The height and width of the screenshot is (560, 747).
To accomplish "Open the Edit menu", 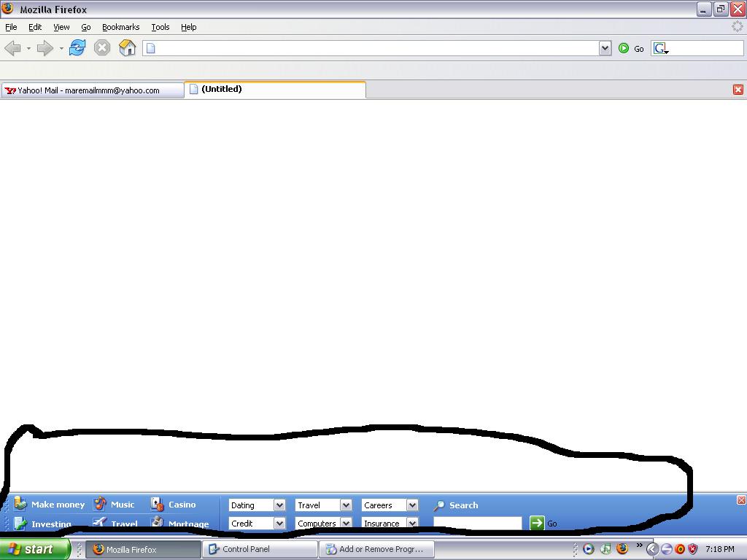I will 35,27.
